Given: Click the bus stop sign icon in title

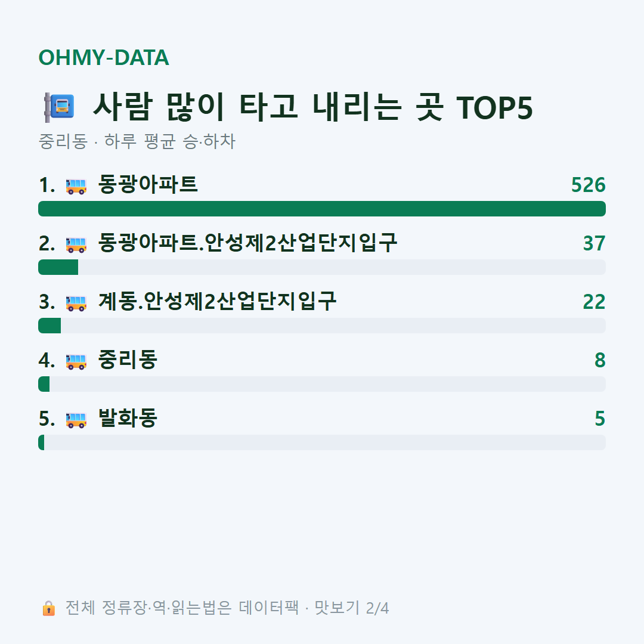Looking at the screenshot, I should pyautogui.click(x=59, y=107).
